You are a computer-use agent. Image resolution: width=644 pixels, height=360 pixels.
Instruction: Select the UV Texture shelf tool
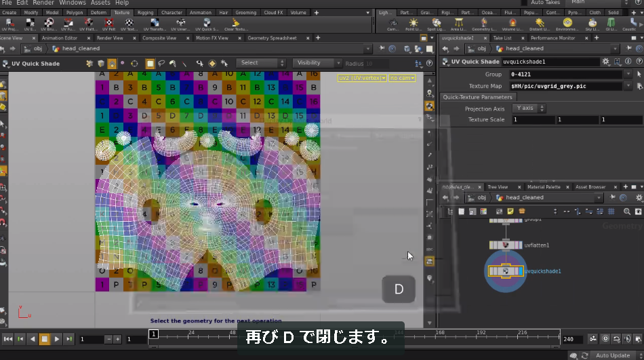click(129, 24)
